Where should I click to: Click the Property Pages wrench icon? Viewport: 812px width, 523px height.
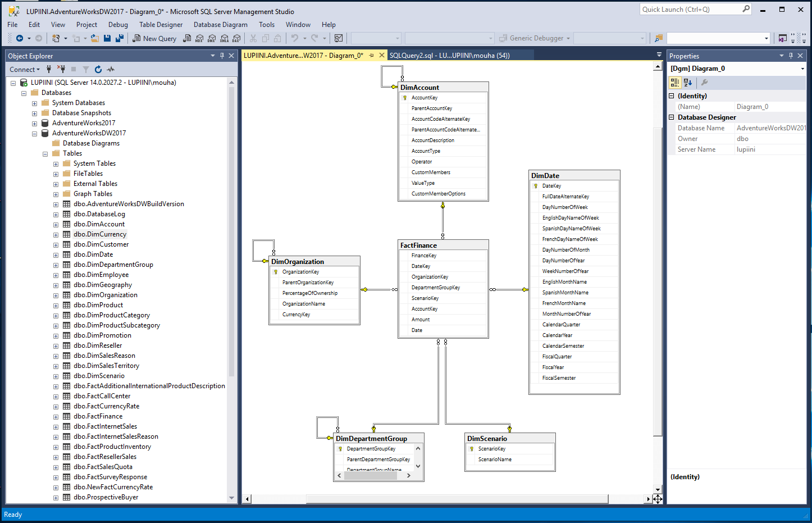pyautogui.click(x=704, y=82)
